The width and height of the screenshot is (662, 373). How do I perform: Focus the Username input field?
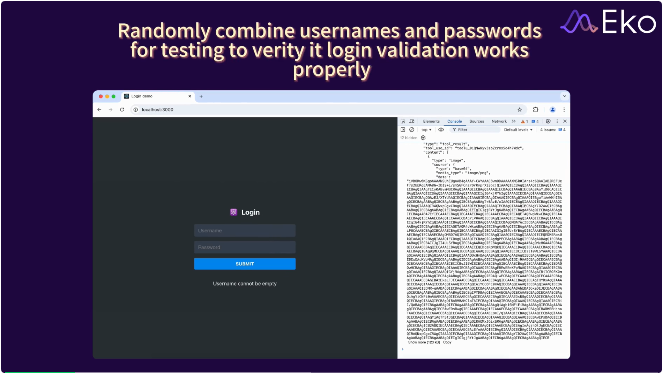pos(245,231)
